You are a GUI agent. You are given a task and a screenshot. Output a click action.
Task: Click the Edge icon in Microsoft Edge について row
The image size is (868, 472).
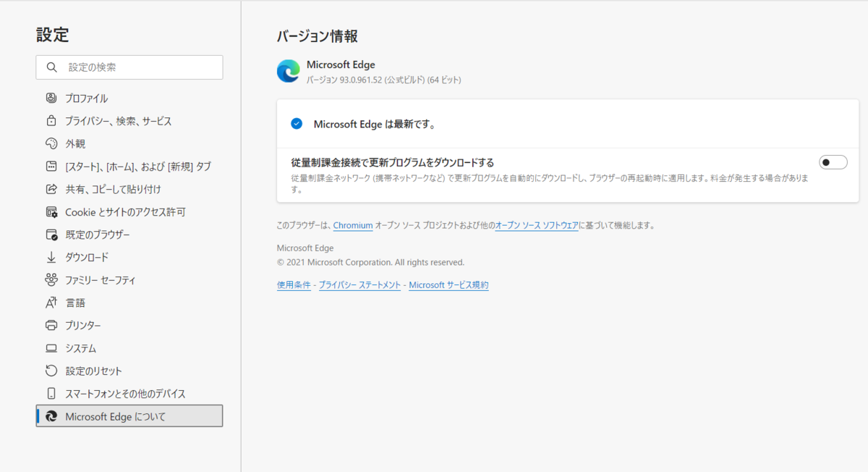point(51,416)
